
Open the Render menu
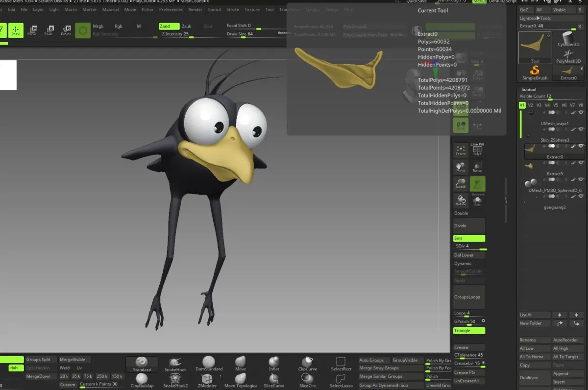[196, 9]
